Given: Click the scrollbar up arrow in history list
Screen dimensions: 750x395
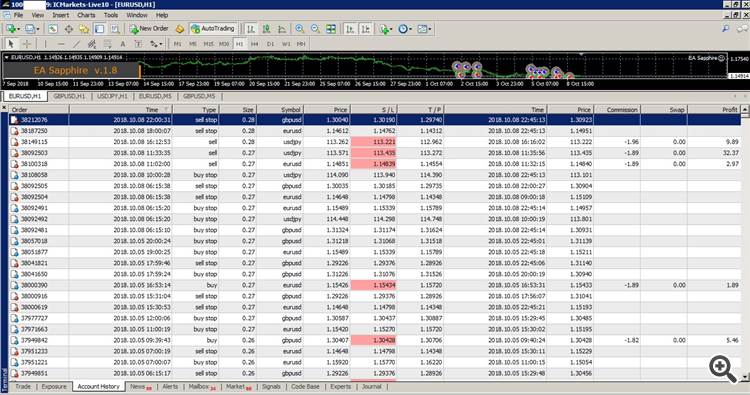Looking at the screenshot, I should coord(745,110).
